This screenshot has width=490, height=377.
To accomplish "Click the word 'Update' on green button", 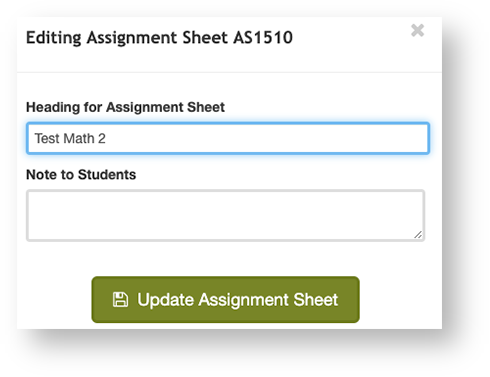I will (166, 300).
